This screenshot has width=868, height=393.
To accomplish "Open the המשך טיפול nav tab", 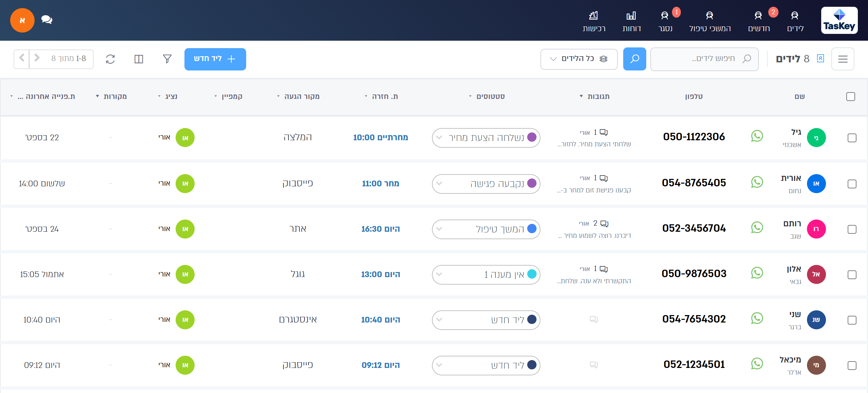I will pyautogui.click(x=710, y=21).
